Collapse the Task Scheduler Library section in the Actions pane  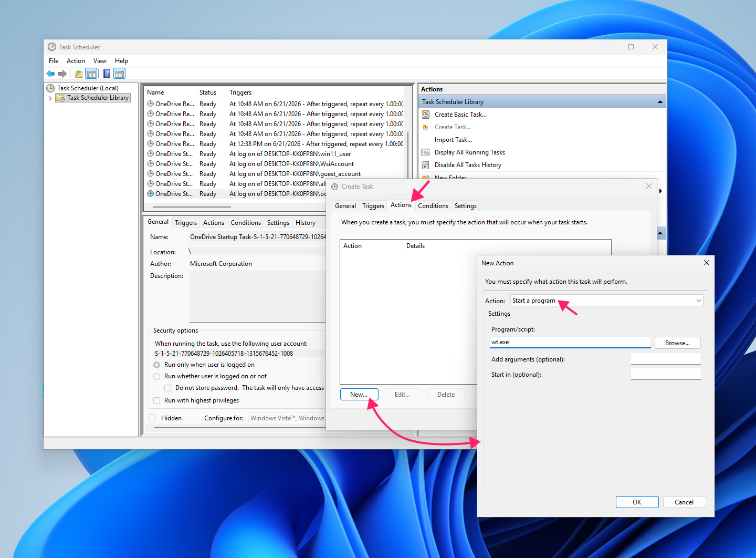(x=660, y=102)
